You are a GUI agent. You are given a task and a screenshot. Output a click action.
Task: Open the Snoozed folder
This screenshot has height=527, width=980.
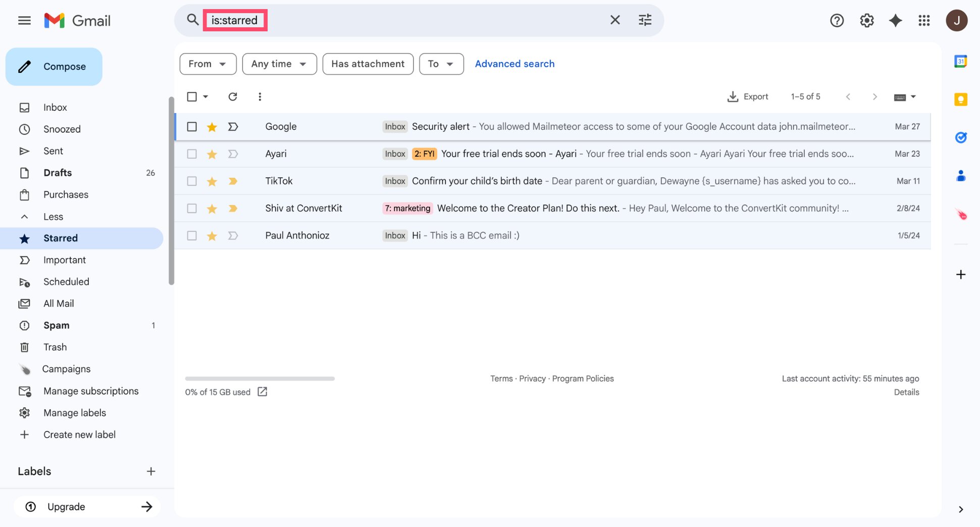pyautogui.click(x=81, y=129)
